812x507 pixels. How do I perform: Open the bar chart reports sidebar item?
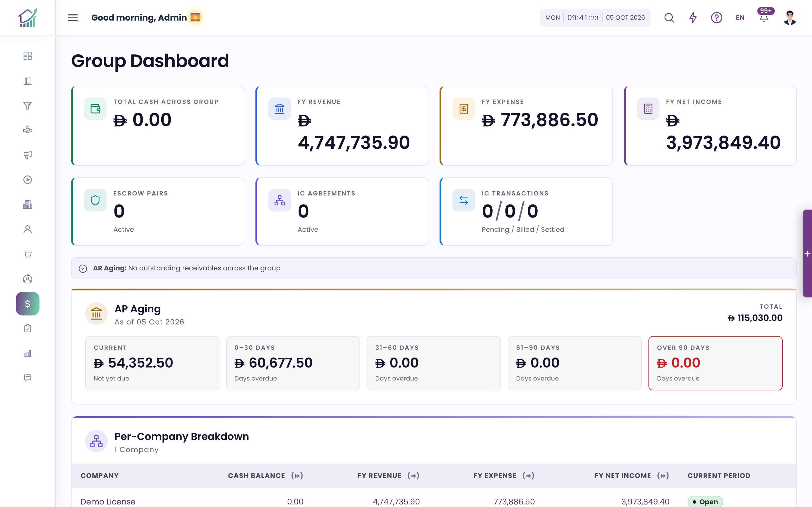click(28, 353)
